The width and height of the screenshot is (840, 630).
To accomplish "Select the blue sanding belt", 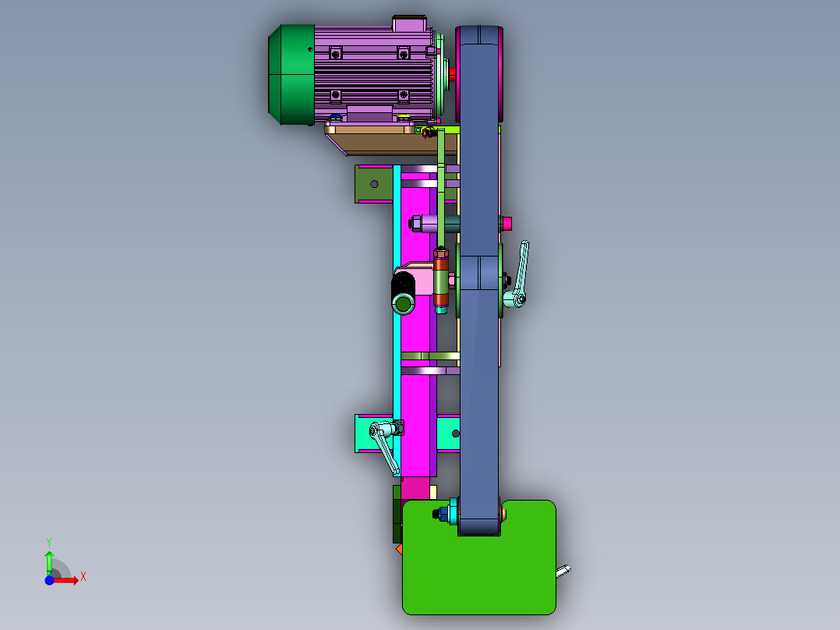I will pyautogui.click(x=479, y=279).
